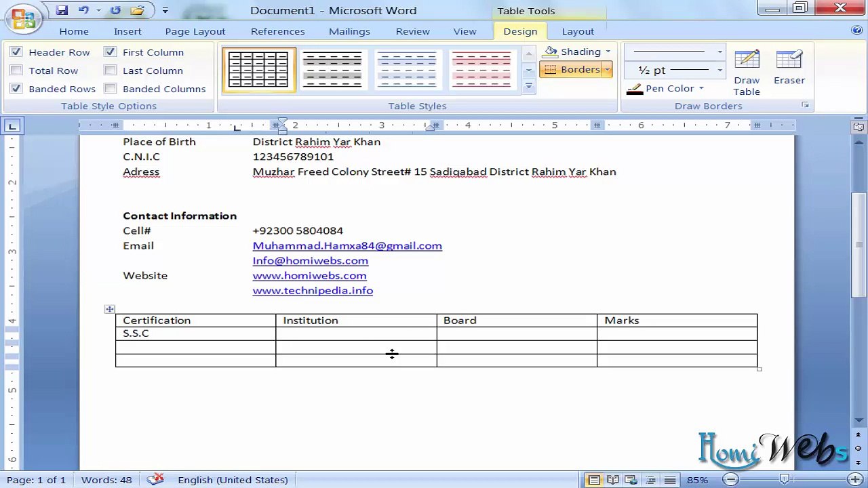Click the table move handle icon
Viewport: 868px width, 488px height.
pyautogui.click(x=110, y=309)
